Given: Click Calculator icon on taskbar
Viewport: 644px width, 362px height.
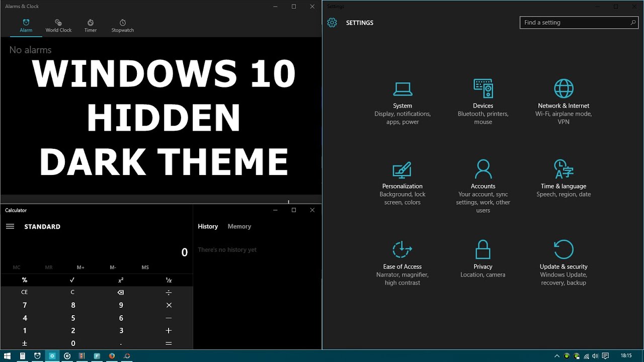Looking at the screenshot, I should coord(22,356).
